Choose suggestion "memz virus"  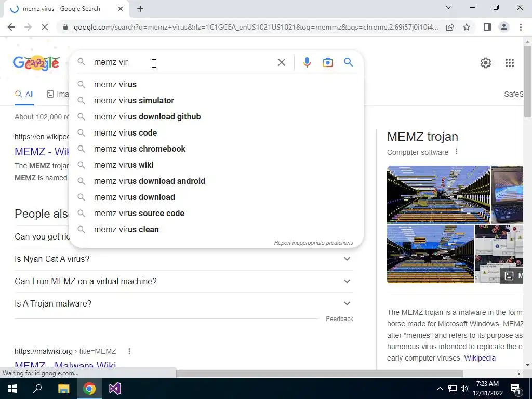click(x=216, y=85)
